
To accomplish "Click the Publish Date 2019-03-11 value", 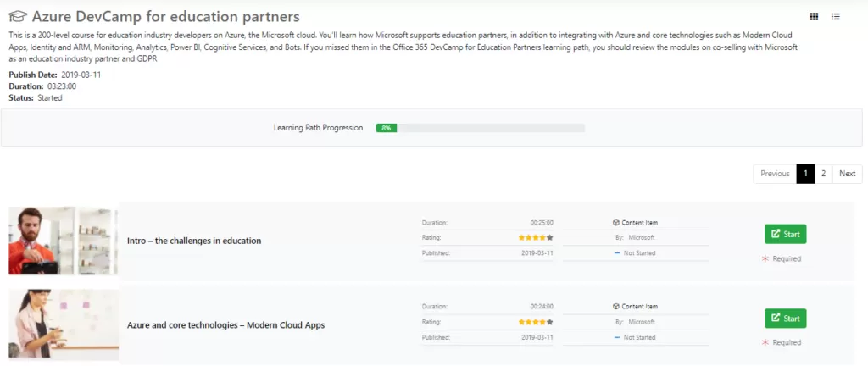I will tap(81, 75).
